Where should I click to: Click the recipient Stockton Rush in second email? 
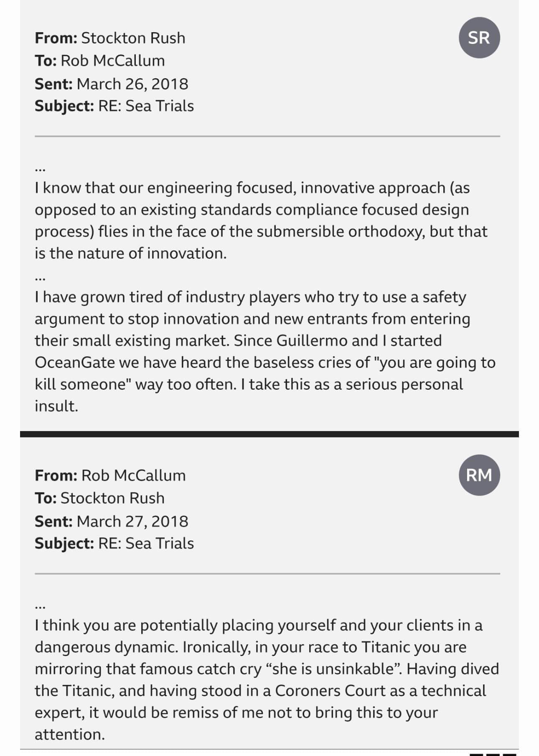click(112, 498)
